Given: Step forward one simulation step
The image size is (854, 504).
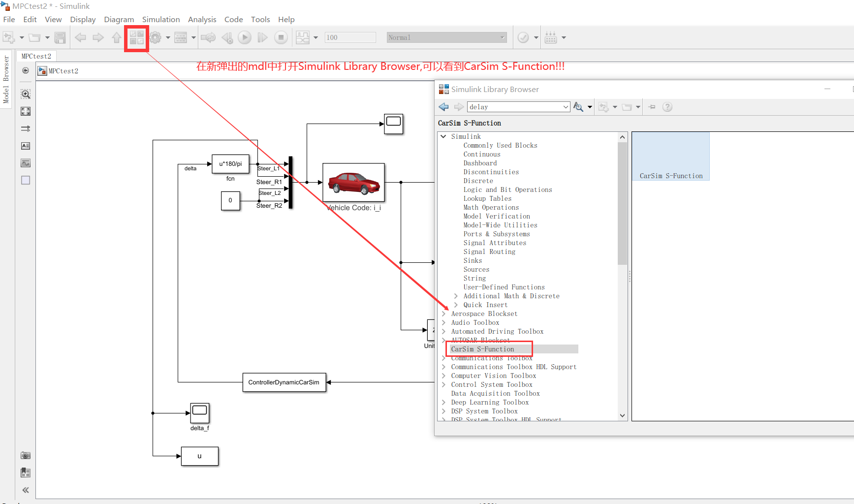Looking at the screenshot, I should 262,37.
